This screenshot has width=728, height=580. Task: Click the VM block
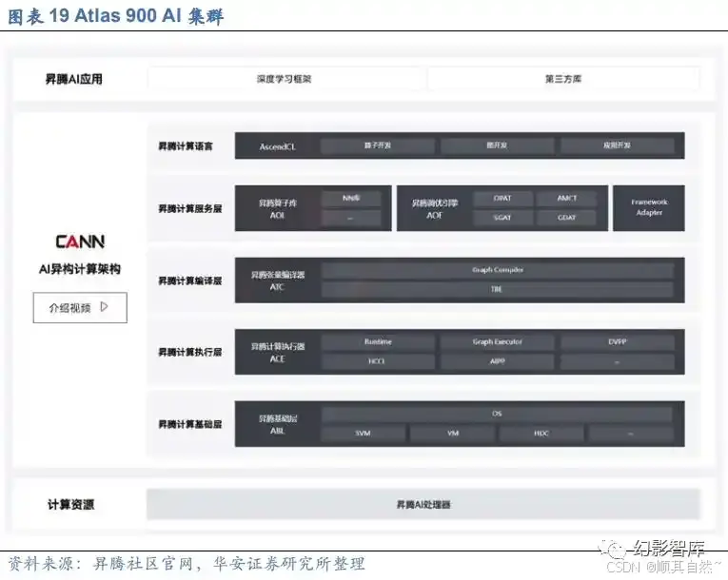pyautogui.click(x=453, y=434)
